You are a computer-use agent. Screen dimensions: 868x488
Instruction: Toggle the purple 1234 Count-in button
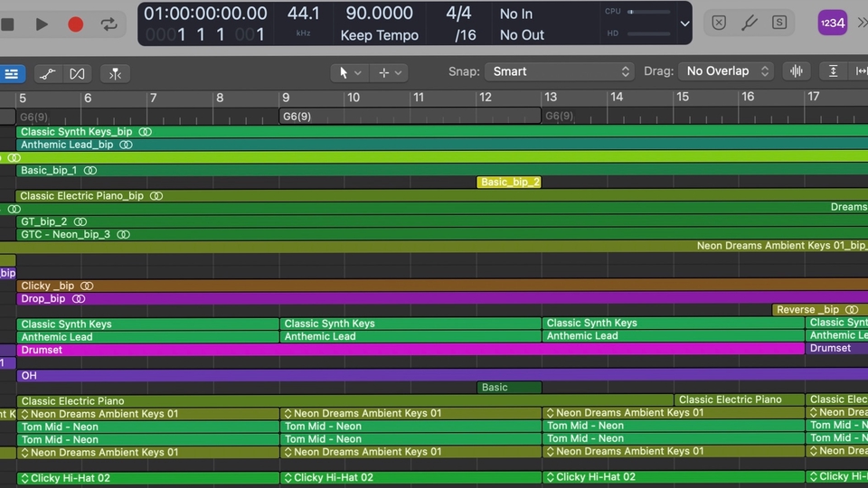(833, 23)
